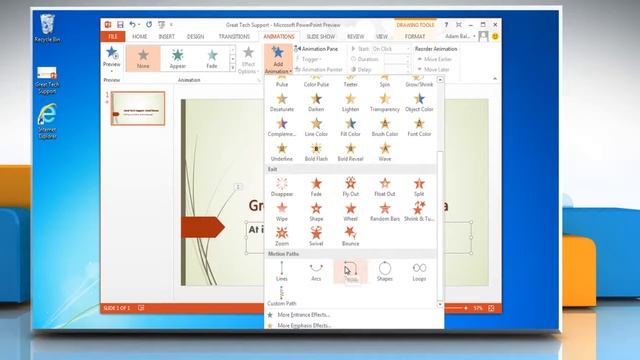Choose the Shrink & Turn exit effect
This screenshot has height=360, width=640.
(x=419, y=212)
